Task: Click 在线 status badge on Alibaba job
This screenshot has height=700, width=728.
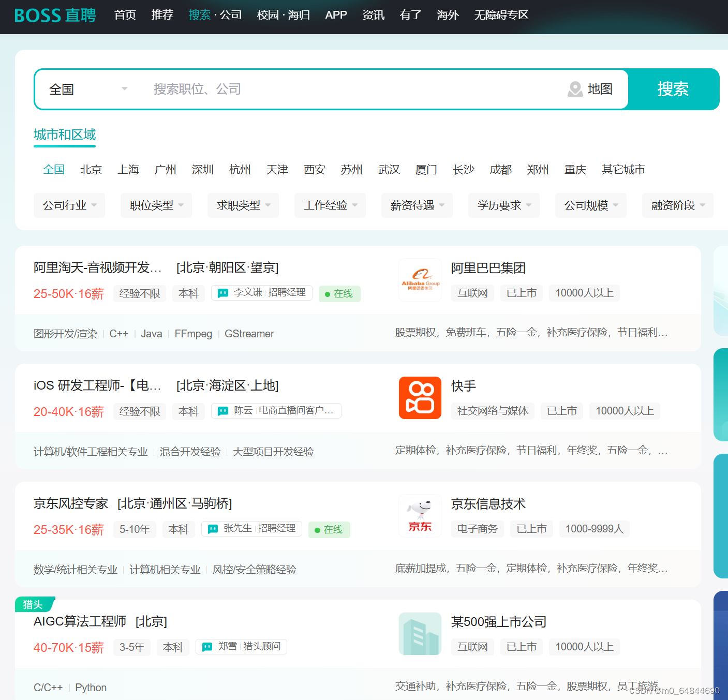Action: [x=339, y=294]
